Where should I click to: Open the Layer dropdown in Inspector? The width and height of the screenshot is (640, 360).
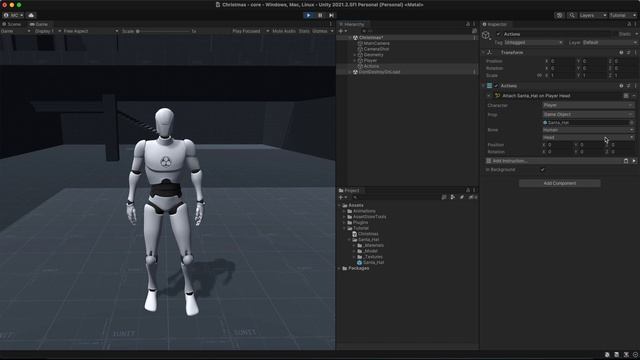pos(609,42)
